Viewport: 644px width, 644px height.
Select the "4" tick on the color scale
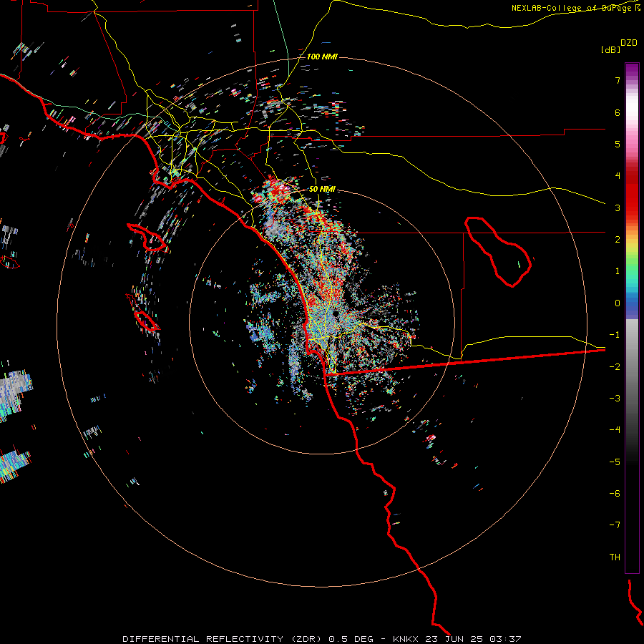tap(618, 176)
